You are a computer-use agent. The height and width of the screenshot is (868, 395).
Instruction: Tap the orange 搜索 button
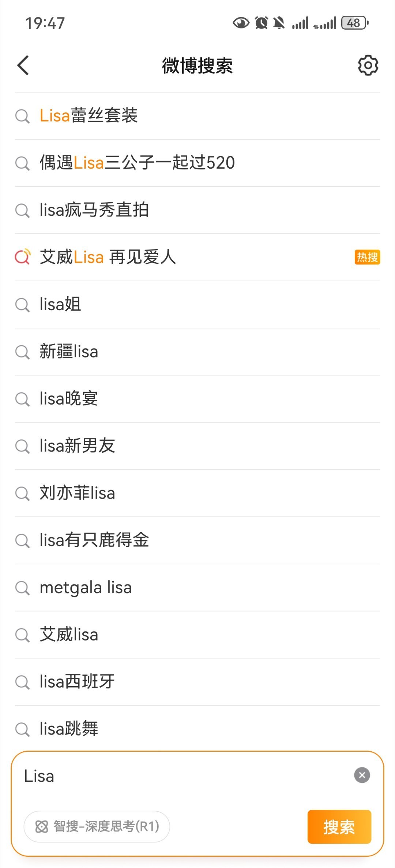tap(339, 827)
